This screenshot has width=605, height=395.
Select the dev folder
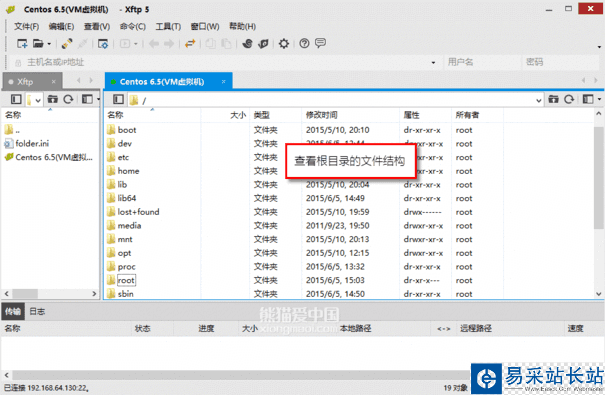click(x=125, y=143)
